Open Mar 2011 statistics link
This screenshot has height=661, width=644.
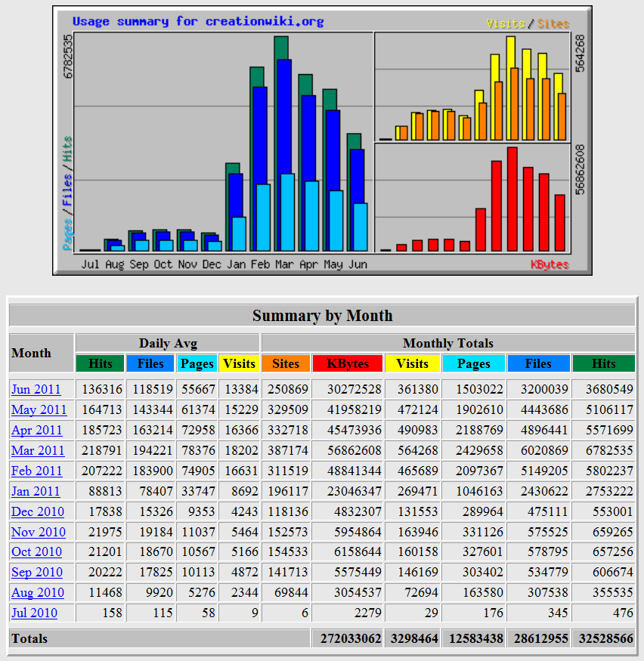point(37,451)
